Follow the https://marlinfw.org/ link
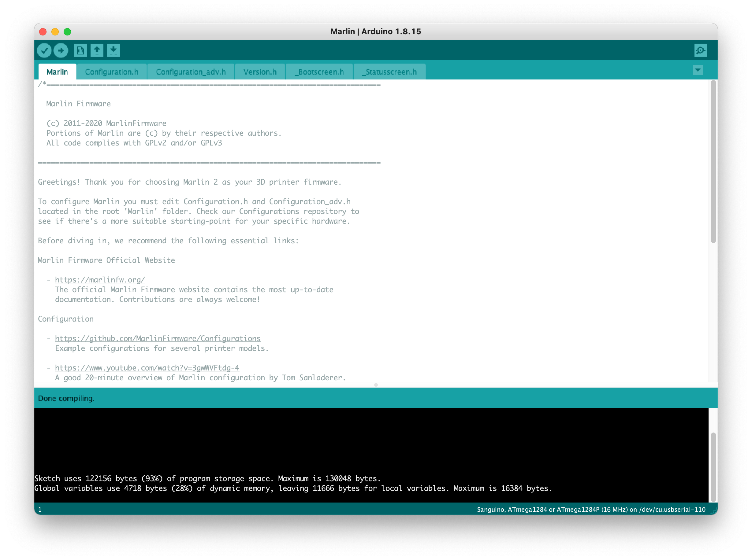752x560 pixels. tap(100, 280)
